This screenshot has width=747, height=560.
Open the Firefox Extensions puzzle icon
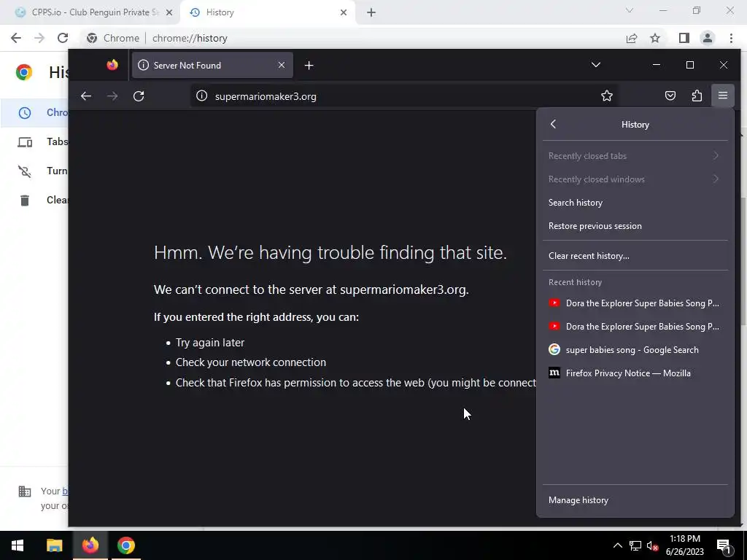click(697, 96)
